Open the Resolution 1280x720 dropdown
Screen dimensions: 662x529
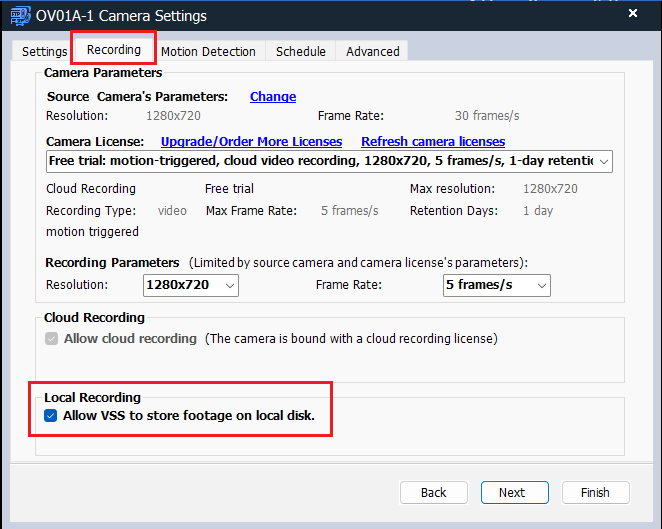click(192, 286)
